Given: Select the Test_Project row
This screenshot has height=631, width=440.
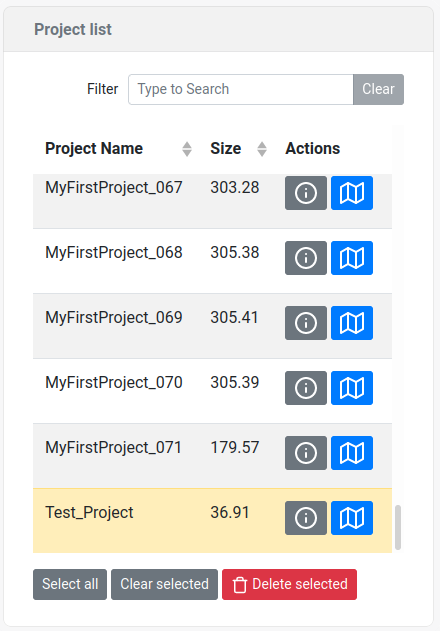Looking at the screenshot, I should (212, 521).
